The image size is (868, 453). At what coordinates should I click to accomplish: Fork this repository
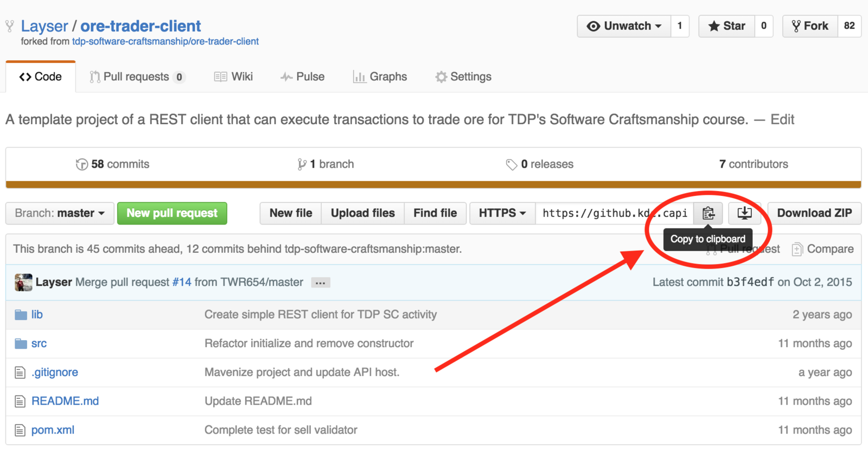(x=810, y=26)
